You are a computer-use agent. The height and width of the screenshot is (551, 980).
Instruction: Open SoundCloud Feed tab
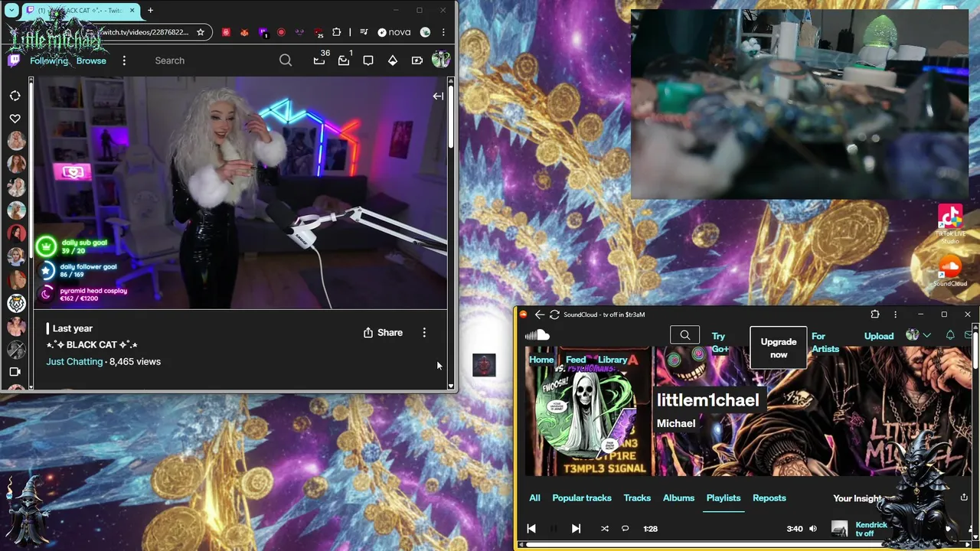point(576,360)
